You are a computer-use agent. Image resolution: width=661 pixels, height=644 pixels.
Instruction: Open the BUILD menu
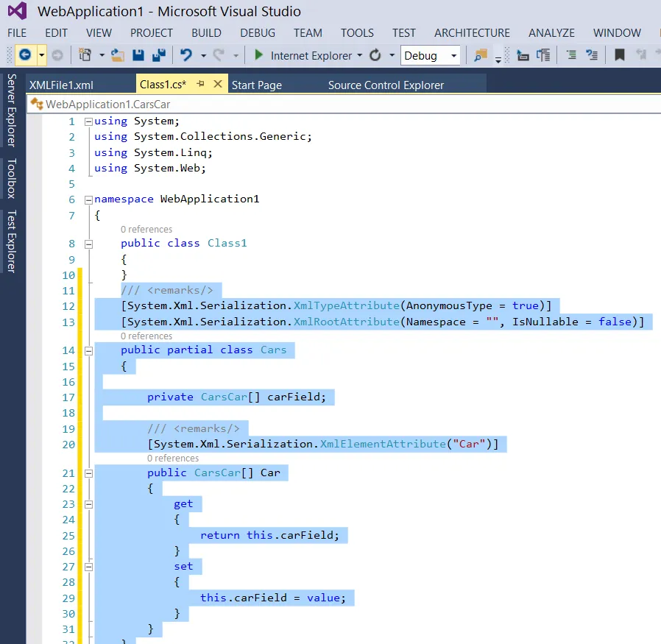tap(206, 33)
